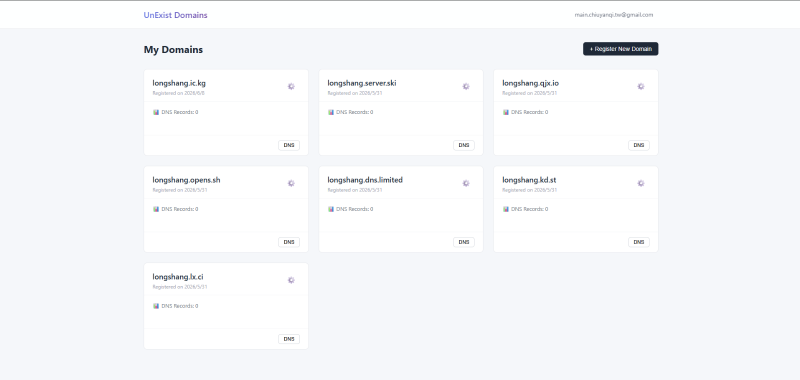Open DNS for longshang.qjx.io
The height and width of the screenshot is (380, 800).
pyautogui.click(x=639, y=145)
